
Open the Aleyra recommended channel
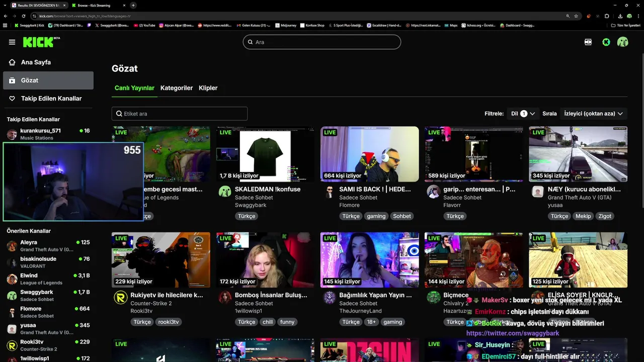(48, 246)
